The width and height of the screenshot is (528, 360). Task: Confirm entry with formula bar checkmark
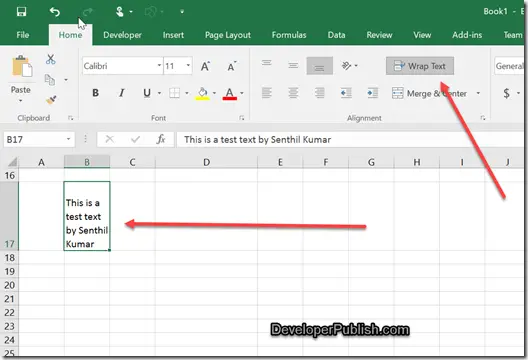tap(135, 139)
